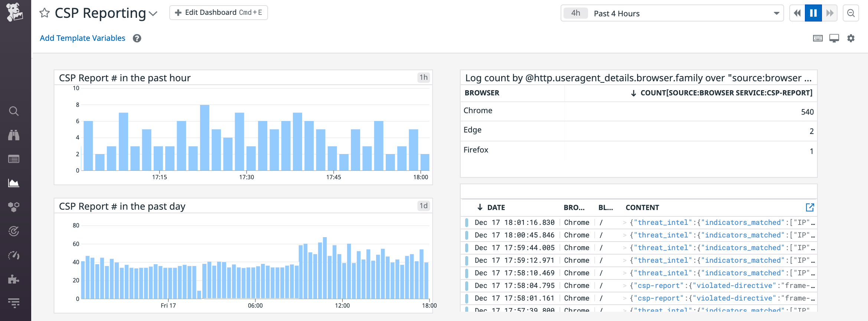Open the Integrations puzzle-piece sidebar icon
This screenshot has height=321, width=868.
pyautogui.click(x=14, y=279)
